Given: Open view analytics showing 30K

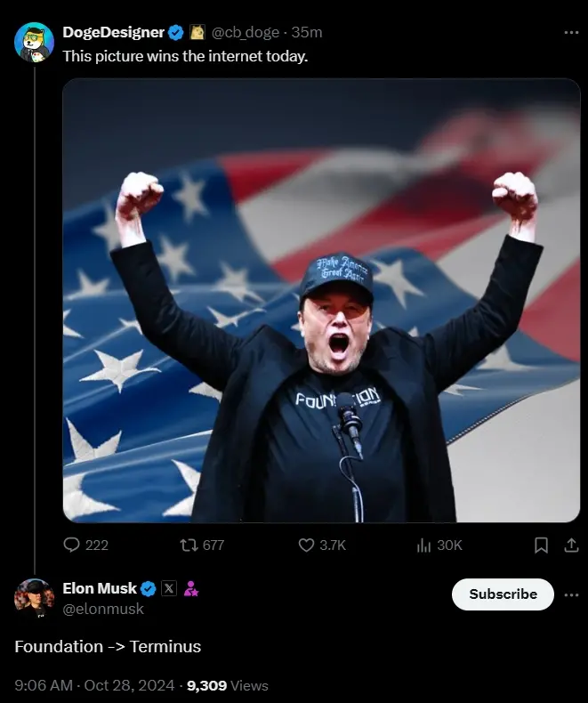Looking at the screenshot, I should point(424,545).
